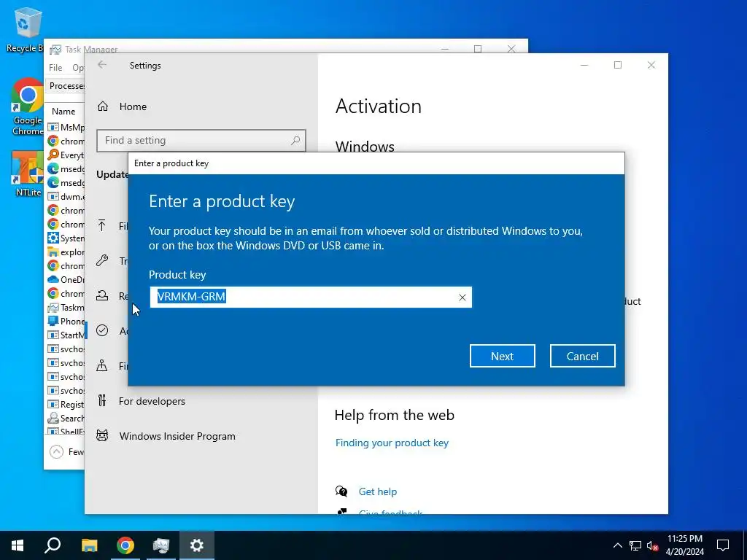Click the Recovery icon in Settings sidebar

(102, 296)
